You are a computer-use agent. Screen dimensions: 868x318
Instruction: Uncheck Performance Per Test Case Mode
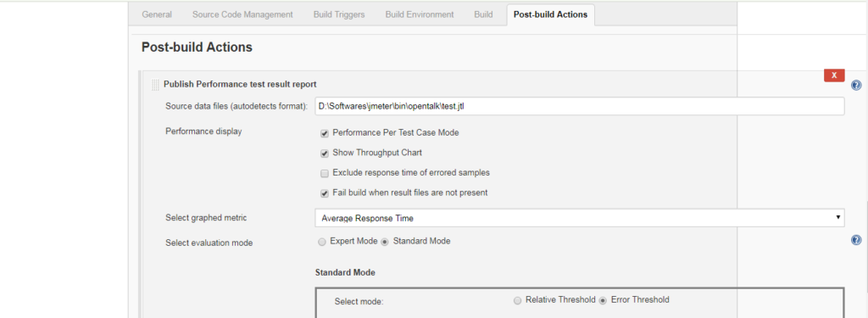click(x=325, y=133)
